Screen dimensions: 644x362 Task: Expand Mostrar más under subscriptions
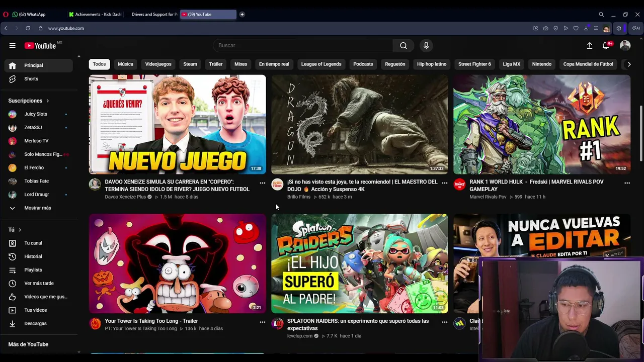(x=39, y=208)
